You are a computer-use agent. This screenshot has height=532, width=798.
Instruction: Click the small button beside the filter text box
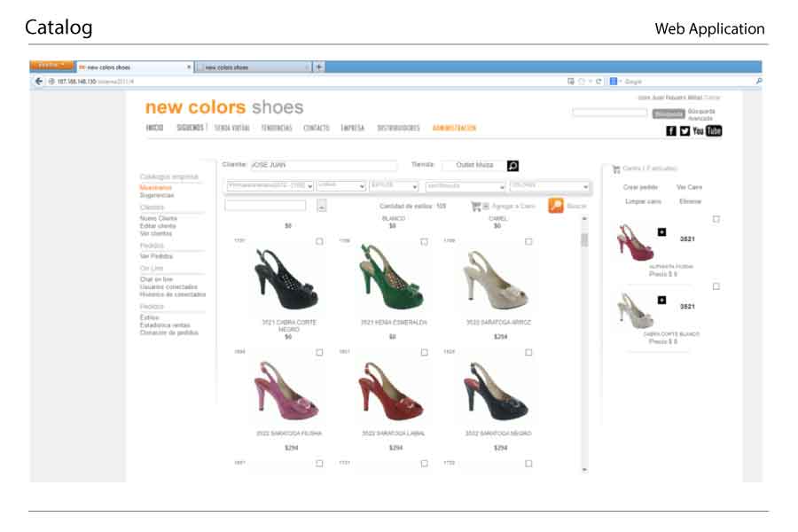(x=322, y=206)
